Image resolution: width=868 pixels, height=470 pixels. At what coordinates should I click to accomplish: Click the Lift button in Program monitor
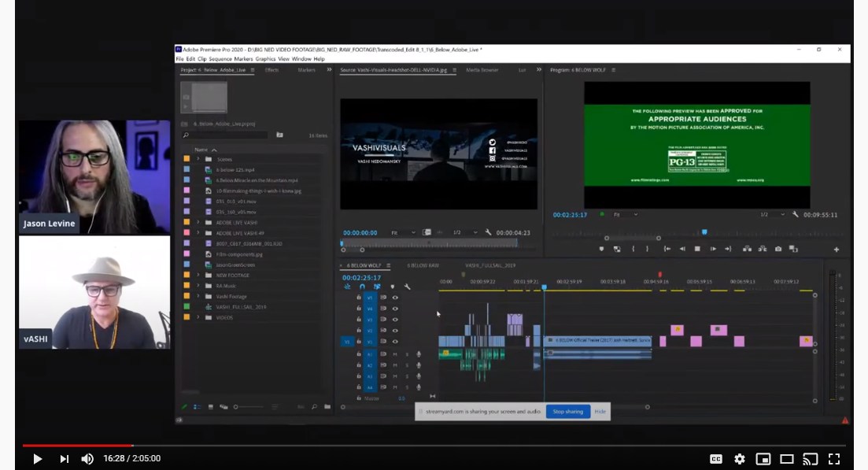pyautogui.click(x=747, y=249)
